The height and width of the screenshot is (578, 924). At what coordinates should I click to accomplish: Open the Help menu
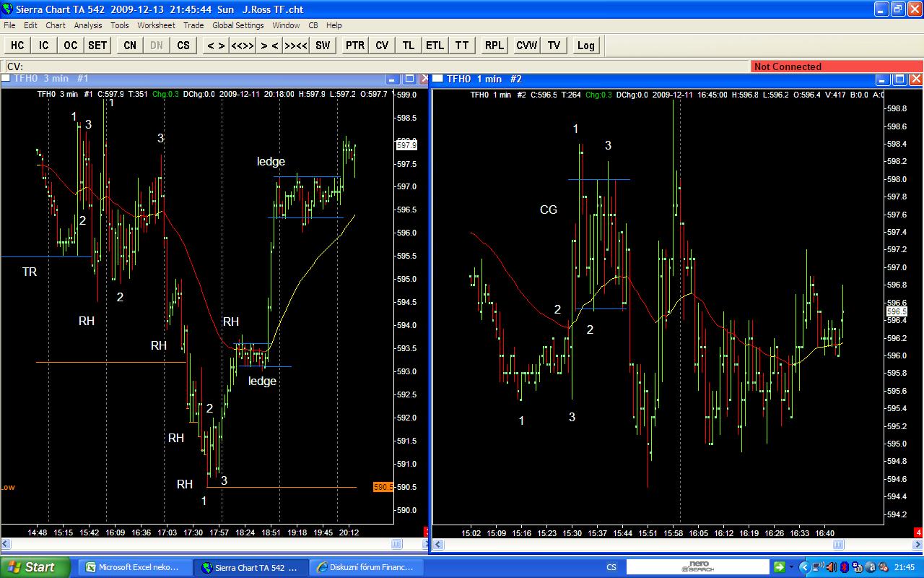[334, 25]
